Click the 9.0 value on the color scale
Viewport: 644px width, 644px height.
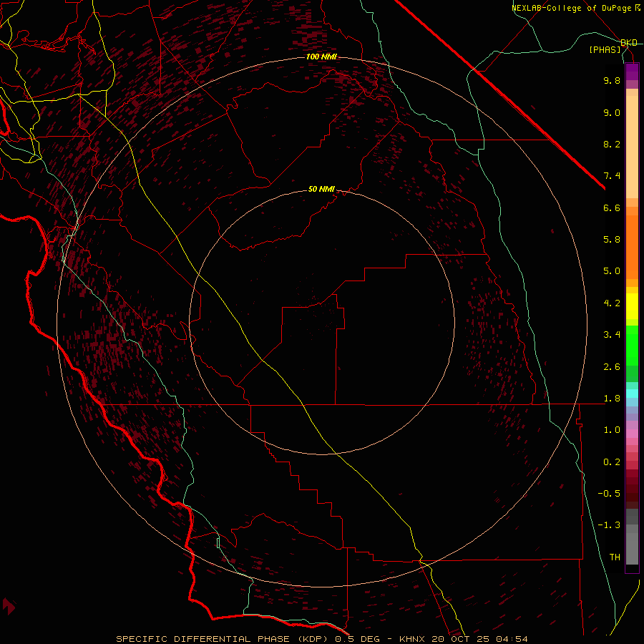tap(612, 112)
